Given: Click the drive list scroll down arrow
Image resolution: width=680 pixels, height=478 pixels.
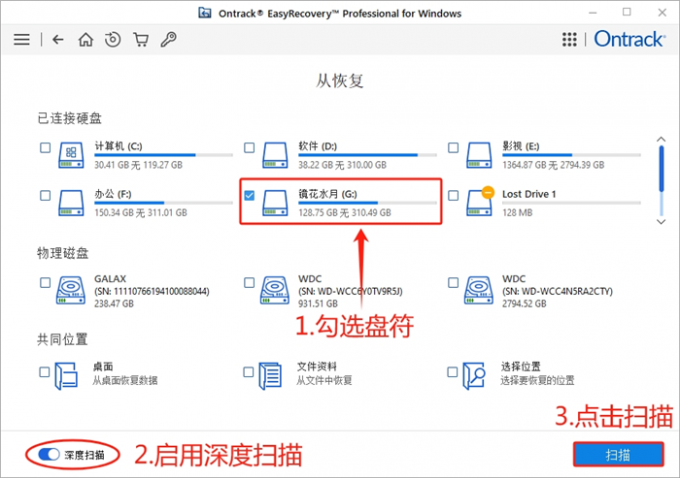Looking at the screenshot, I should 661,222.
